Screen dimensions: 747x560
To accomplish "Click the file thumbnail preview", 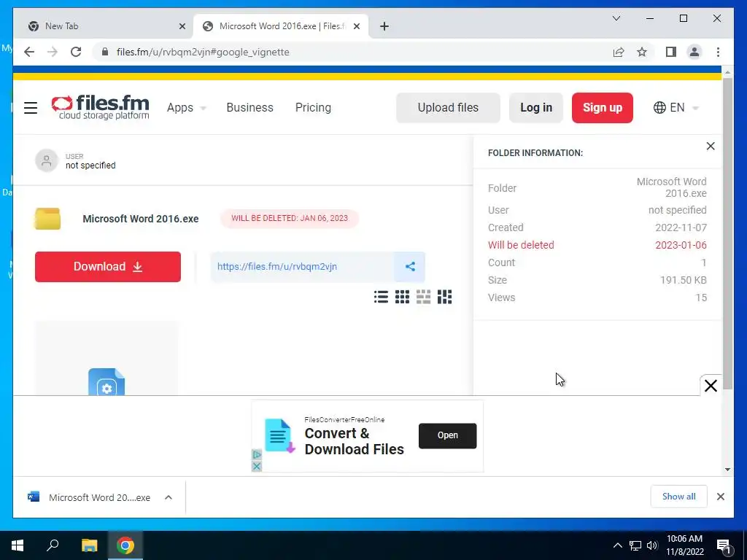I will tap(107, 358).
